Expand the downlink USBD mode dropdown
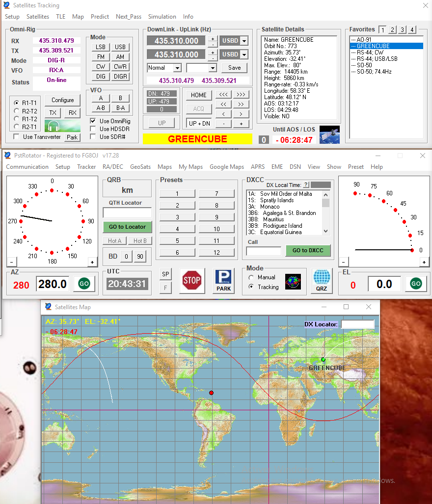 (244, 41)
